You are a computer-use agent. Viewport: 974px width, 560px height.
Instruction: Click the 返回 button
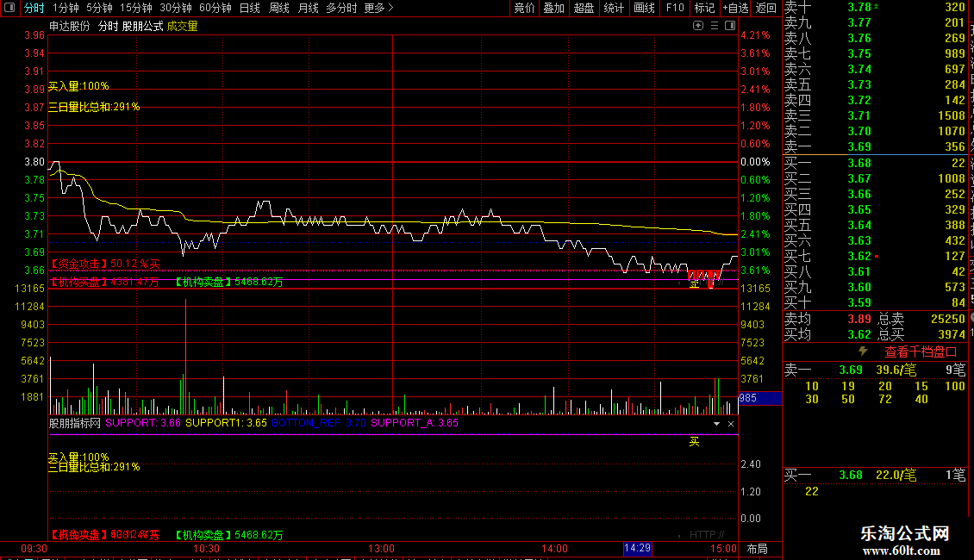point(766,8)
